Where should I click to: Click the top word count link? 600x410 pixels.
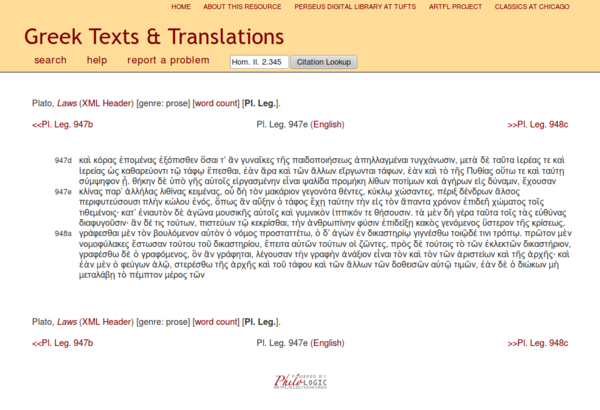tap(215, 102)
